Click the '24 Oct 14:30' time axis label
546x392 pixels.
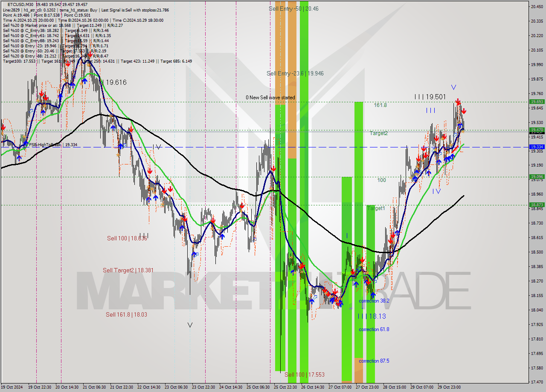pyautogui.click(x=231, y=387)
